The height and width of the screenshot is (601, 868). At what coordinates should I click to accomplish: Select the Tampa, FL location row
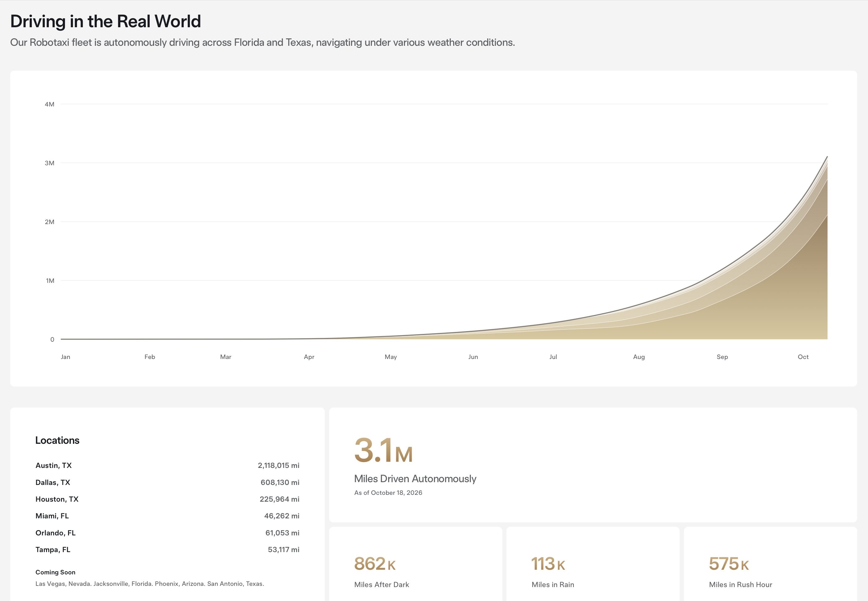pyautogui.click(x=167, y=549)
